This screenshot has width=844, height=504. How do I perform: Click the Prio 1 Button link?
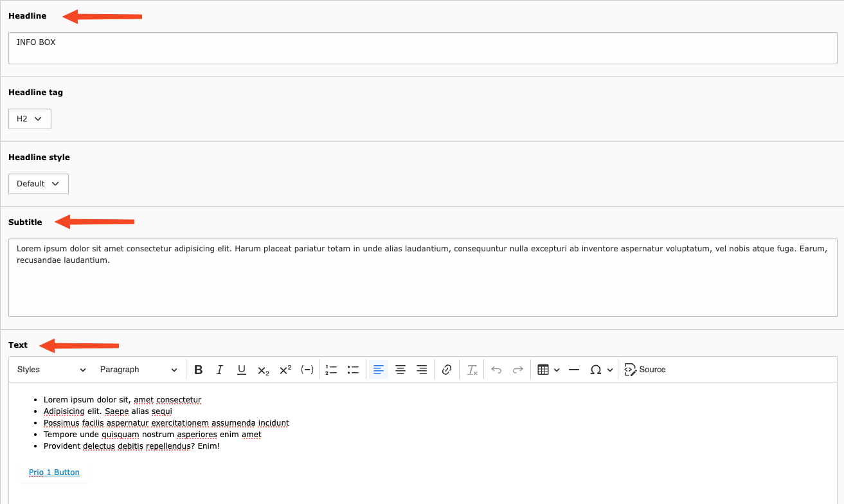click(54, 473)
